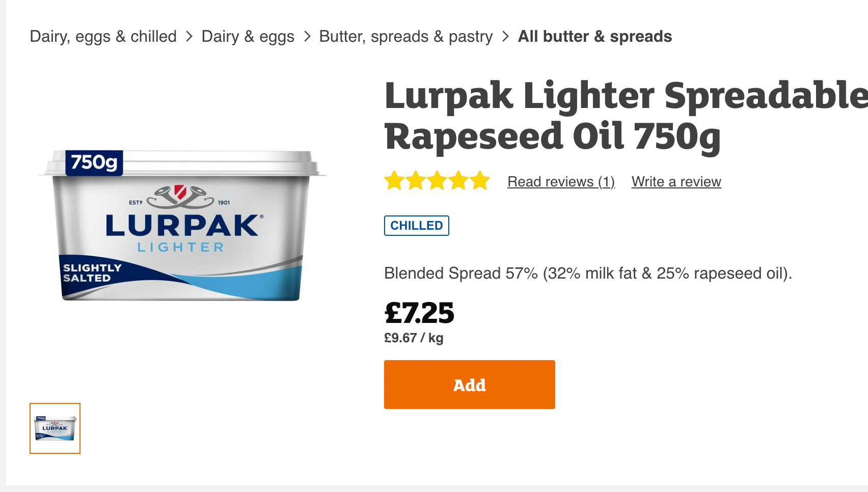Click the orange Add button

(x=469, y=385)
